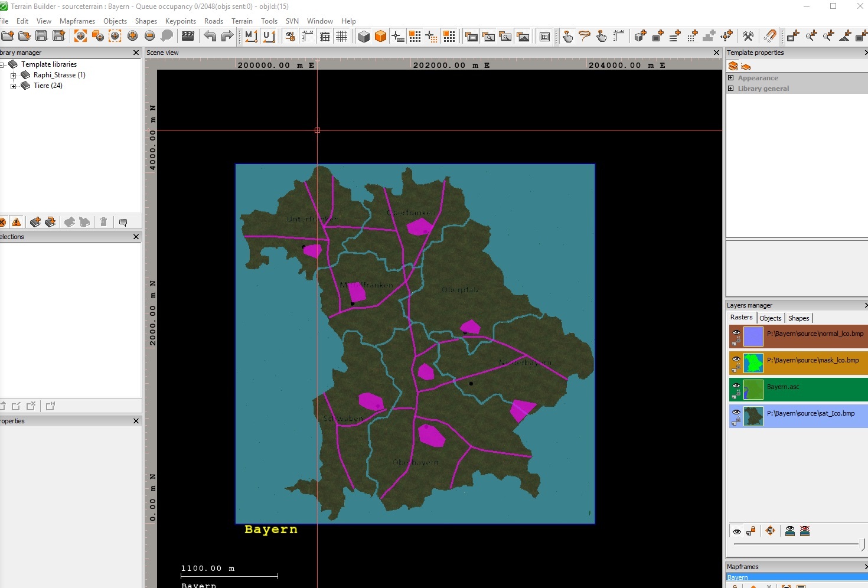Switch to the Objects layer tab
Image resolution: width=868 pixels, height=588 pixels.
point(770,318)
